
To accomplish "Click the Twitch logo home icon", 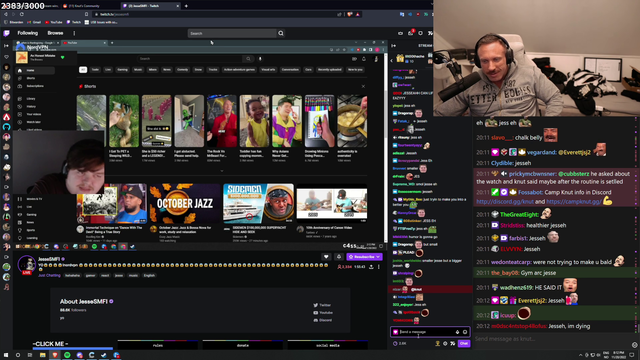I will click(x=7, y=33).
